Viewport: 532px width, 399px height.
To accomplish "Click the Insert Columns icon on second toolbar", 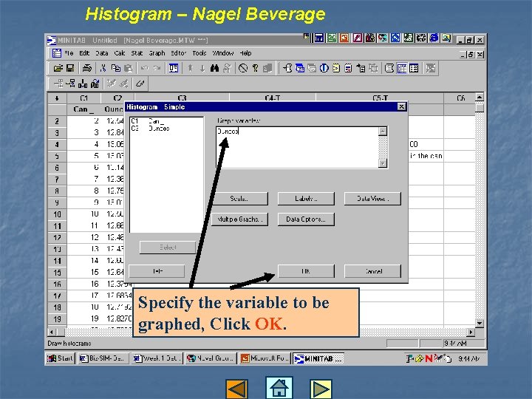I will tap(83, 83).
